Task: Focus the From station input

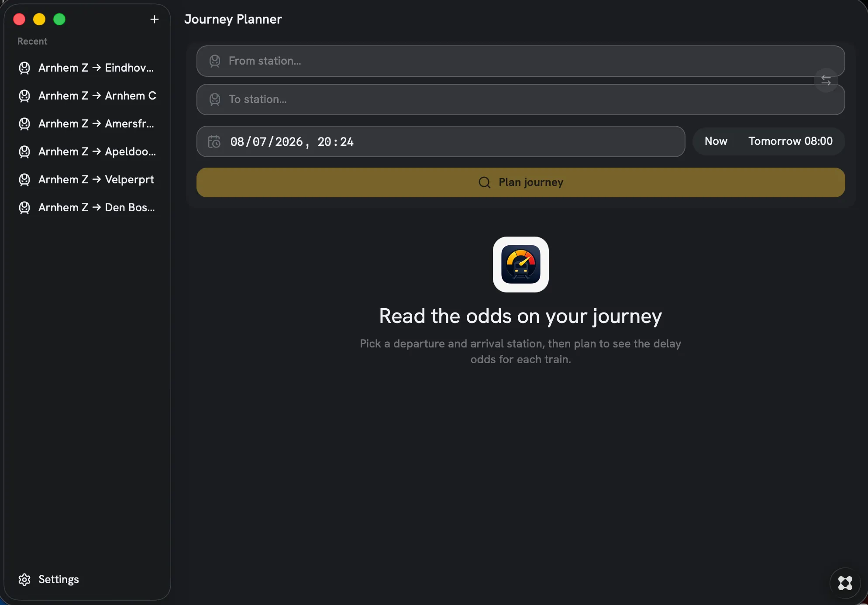Action: (x=520, y=61)
